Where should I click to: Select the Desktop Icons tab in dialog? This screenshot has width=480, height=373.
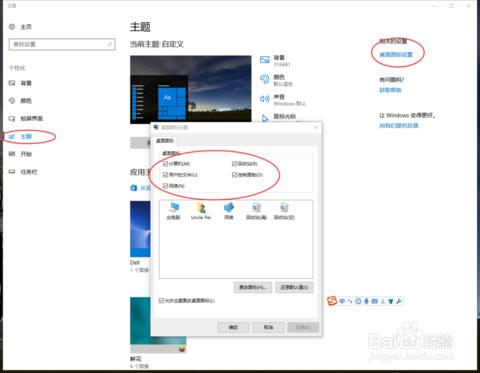pyautogui.click(x=165, y=141)
